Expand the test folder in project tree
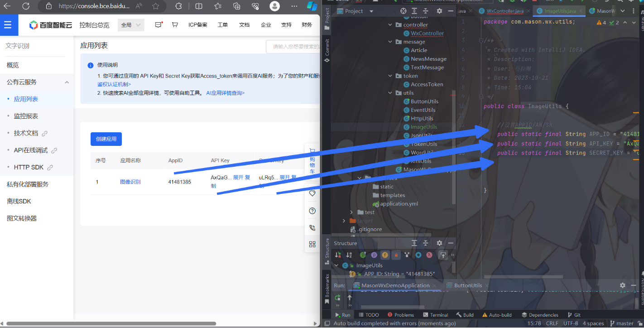 (351, 212)
